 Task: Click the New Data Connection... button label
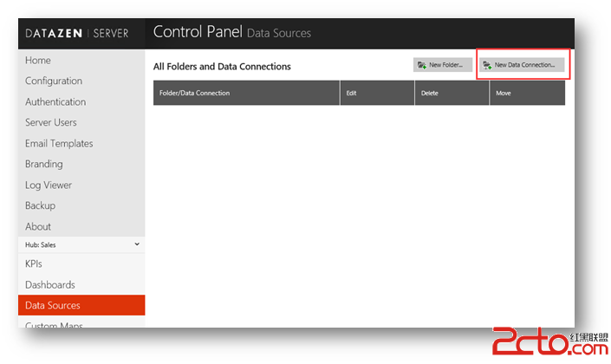(x=524, y=65)
